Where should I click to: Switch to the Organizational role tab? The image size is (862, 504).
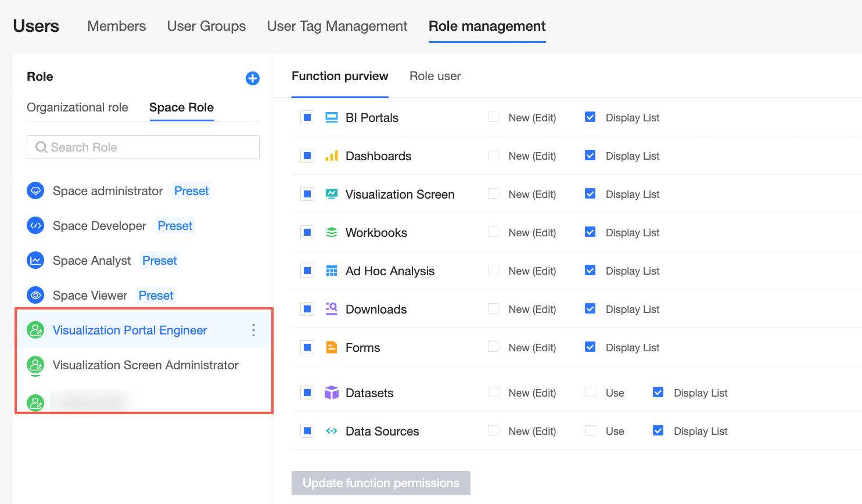[x=77, y=107]
